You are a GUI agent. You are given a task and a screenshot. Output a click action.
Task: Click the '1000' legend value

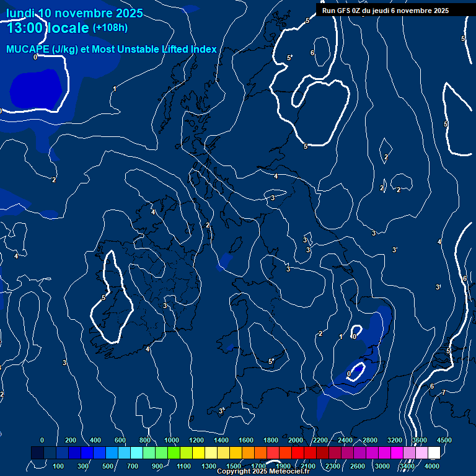172,440
